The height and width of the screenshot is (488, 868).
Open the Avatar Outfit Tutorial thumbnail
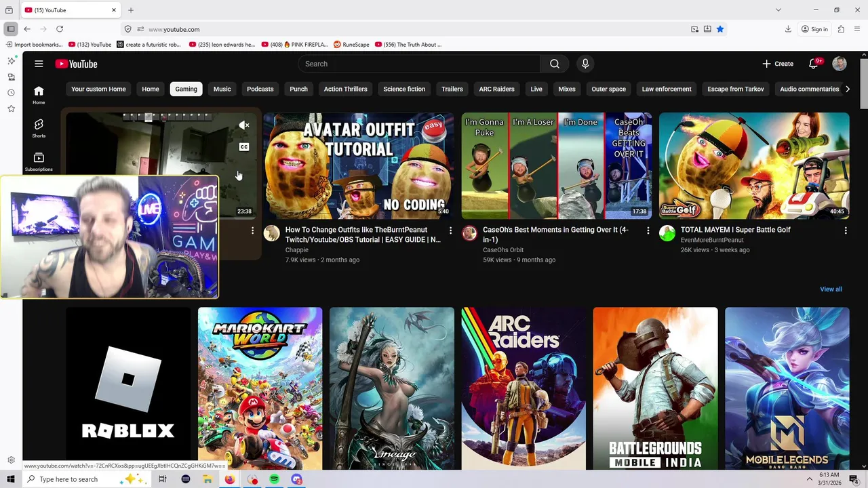coord(359,166)
